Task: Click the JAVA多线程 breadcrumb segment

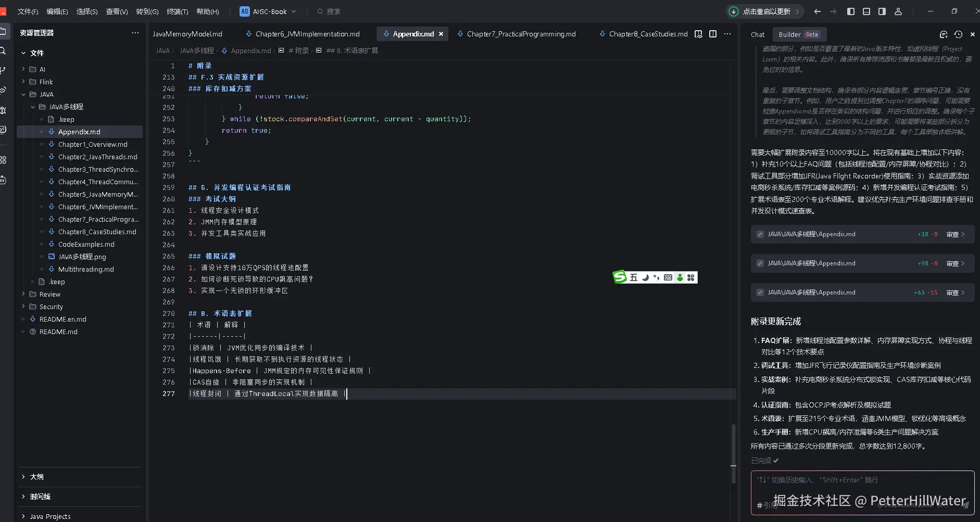Action: 197,50
